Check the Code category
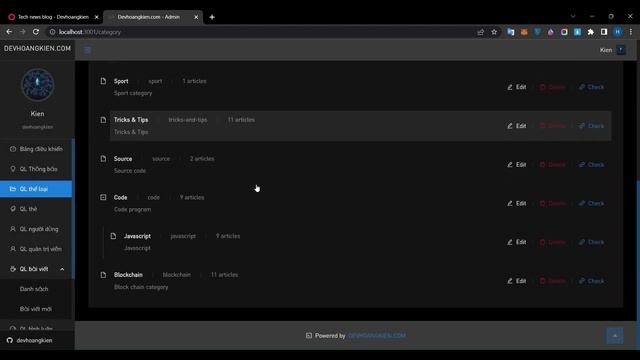The width and height of the screenshot is (640, 360). [591, 203]
